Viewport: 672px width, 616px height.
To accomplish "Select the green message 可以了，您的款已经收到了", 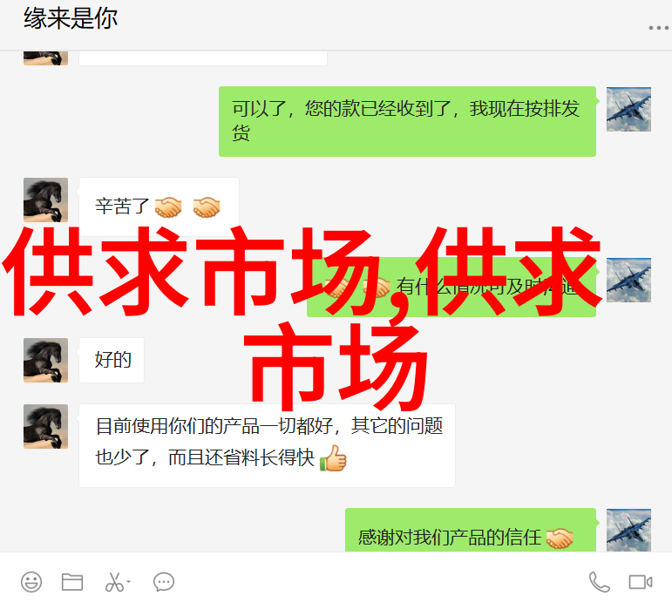I will pyautogui.click(x=407, y=121).
